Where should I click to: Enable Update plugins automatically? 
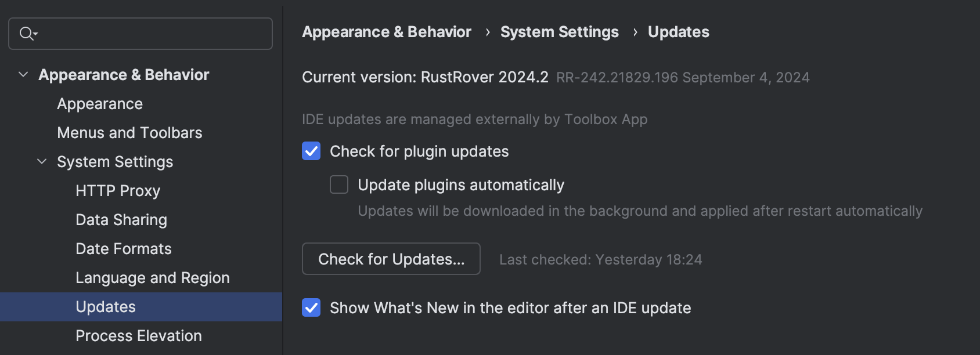pyautogui.click(x=338, y=184)
